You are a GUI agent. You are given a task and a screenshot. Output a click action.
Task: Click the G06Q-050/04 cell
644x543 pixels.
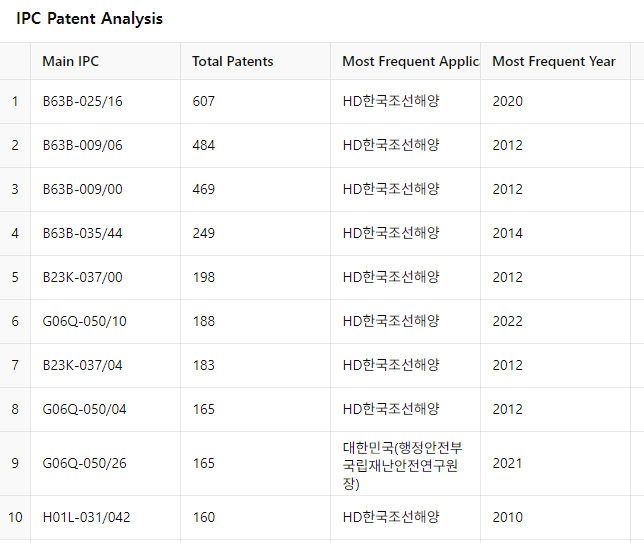click(105, 409)
